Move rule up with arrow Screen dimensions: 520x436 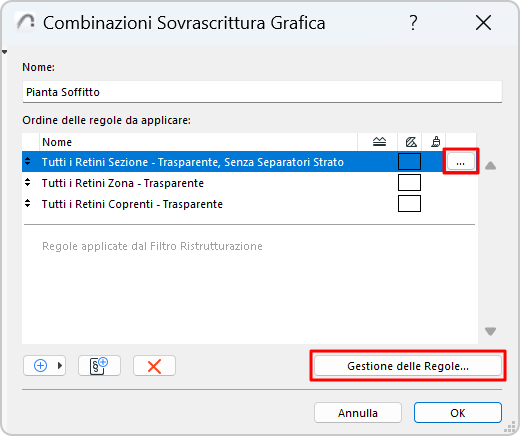point(490,165)
